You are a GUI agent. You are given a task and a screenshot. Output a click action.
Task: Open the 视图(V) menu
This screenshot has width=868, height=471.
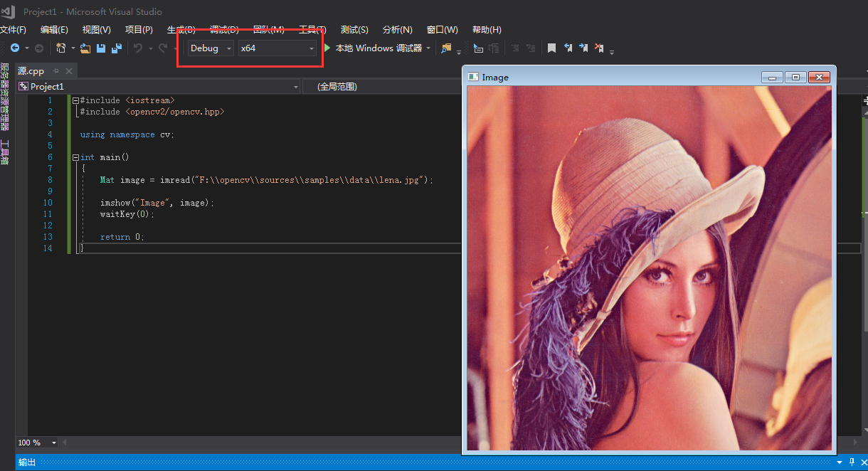[x=97, y=30]
